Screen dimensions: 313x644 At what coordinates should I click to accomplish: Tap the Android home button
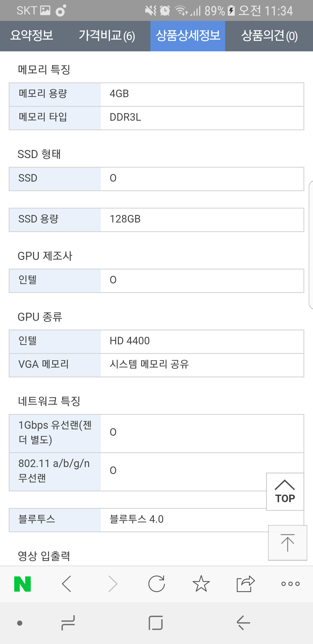coord(156,623)
